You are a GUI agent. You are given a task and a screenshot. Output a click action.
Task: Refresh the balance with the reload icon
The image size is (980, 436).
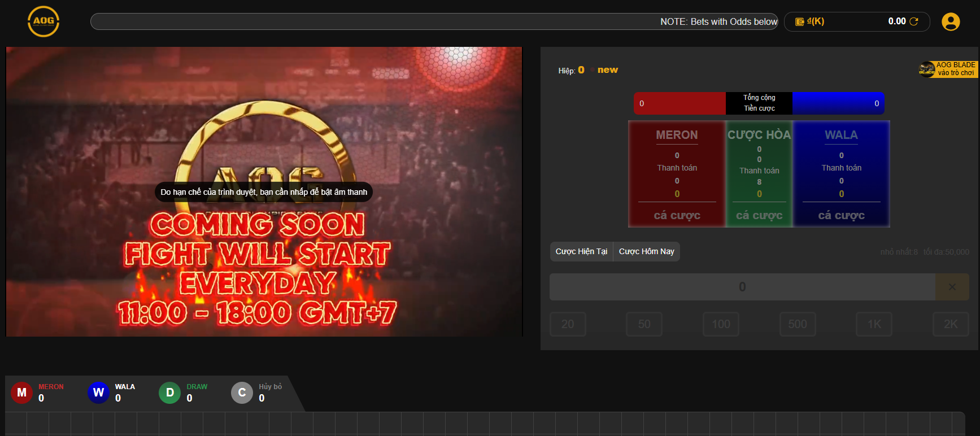914,21
